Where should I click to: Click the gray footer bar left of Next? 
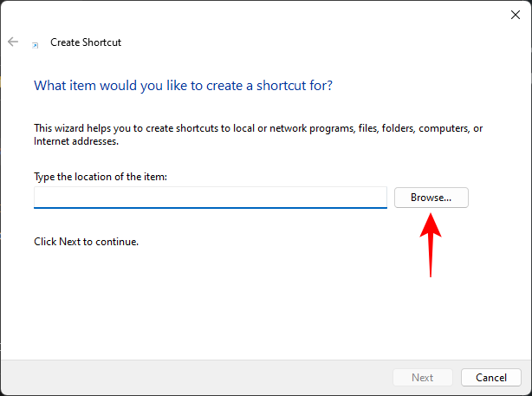click(x=191, y=377)
